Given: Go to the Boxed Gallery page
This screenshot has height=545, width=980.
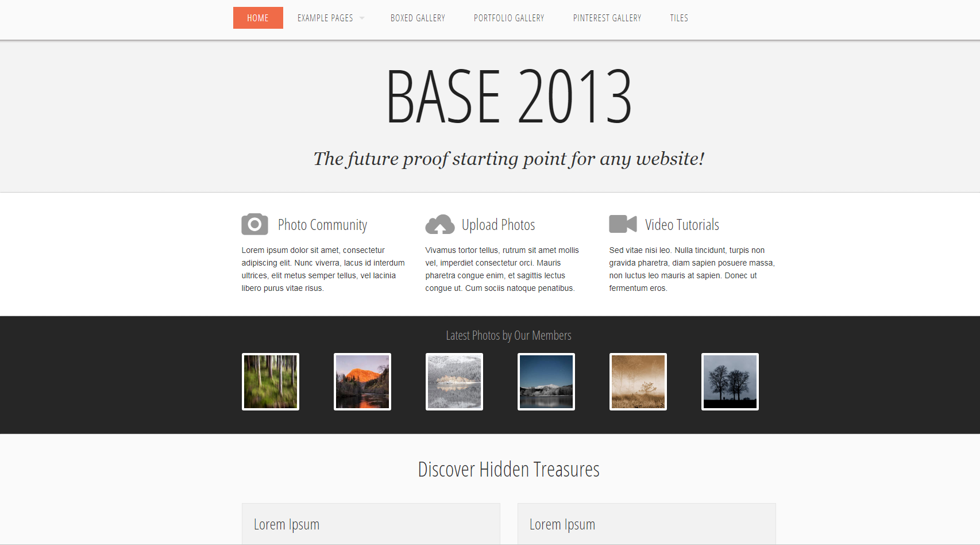Looking at the screenshot, I should 418,18.
